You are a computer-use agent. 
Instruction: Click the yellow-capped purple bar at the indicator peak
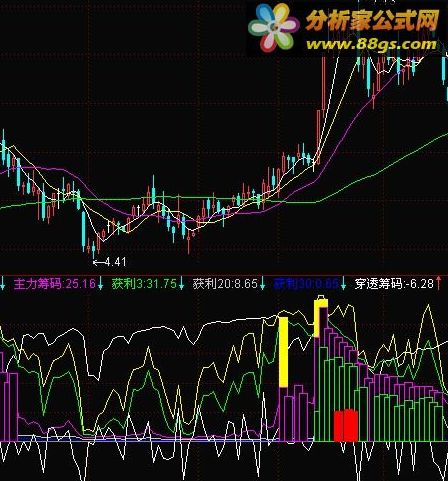(321, 368)
